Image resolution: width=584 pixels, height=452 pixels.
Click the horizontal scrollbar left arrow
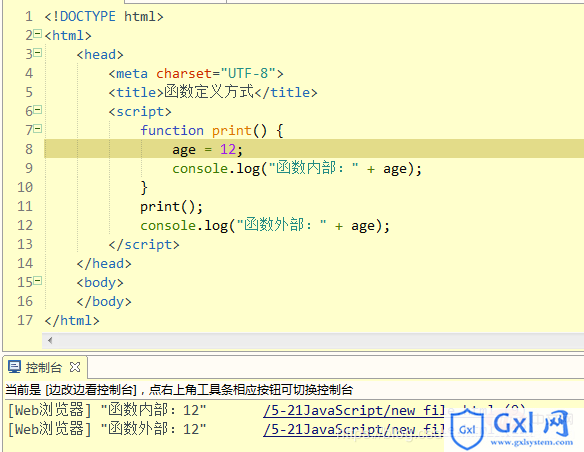click(50, 340)
